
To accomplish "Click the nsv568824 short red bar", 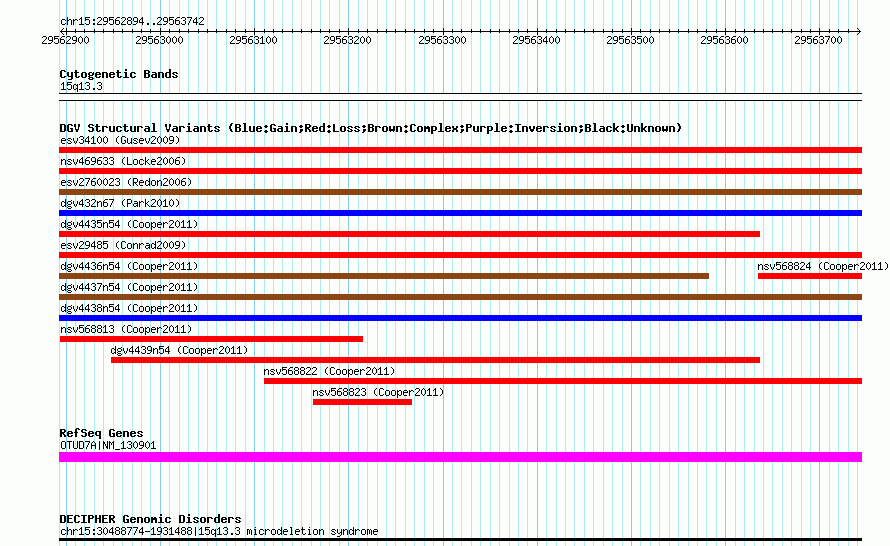I will 810,276.
